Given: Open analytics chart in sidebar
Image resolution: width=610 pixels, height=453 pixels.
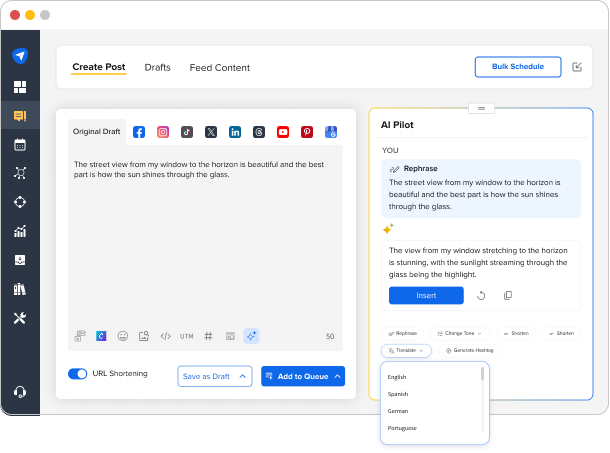Looking at the screenshot, I should click(x=20, y=231).
